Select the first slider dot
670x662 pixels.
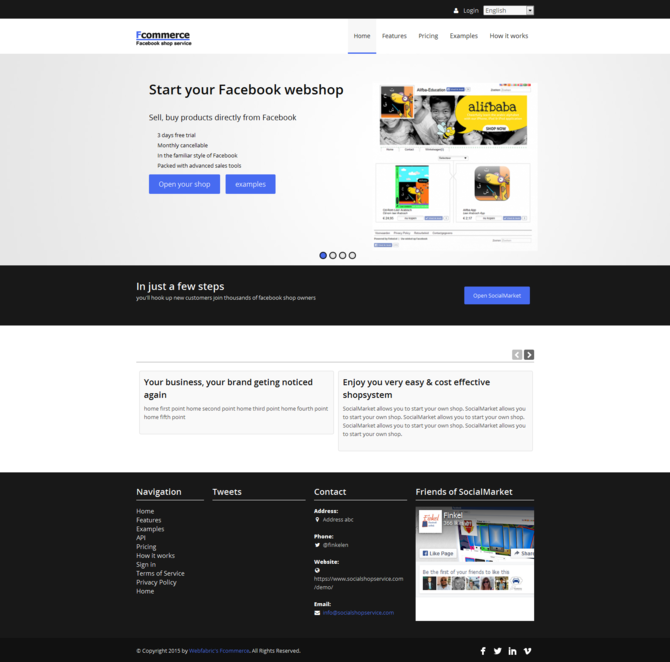pos(323,256)
